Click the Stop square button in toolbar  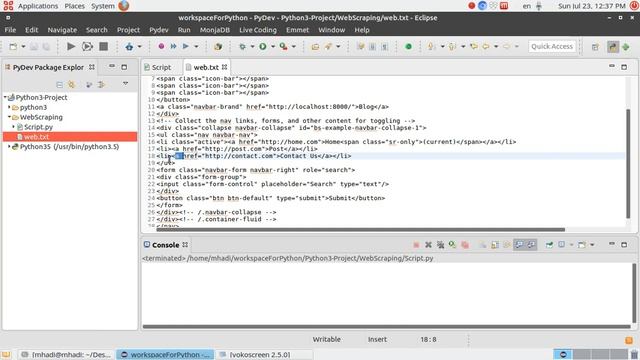tap(104, 47)
